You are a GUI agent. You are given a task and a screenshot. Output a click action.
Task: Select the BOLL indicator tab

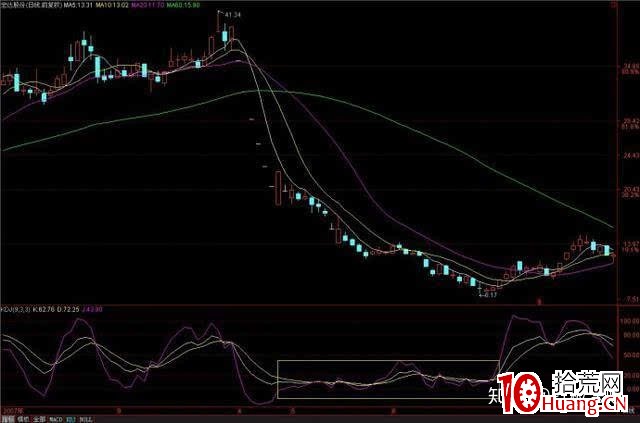click(86, 420)
